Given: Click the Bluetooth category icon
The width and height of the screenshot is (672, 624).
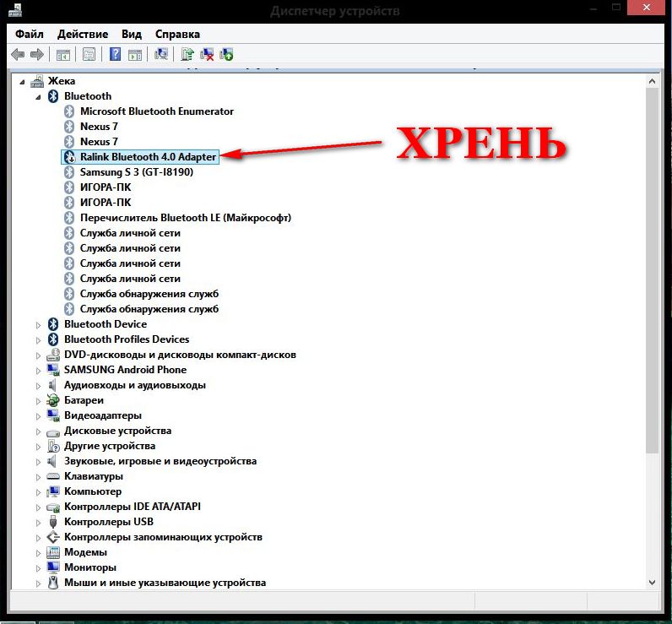Looking at the screenshot, I should pos(53,96).
